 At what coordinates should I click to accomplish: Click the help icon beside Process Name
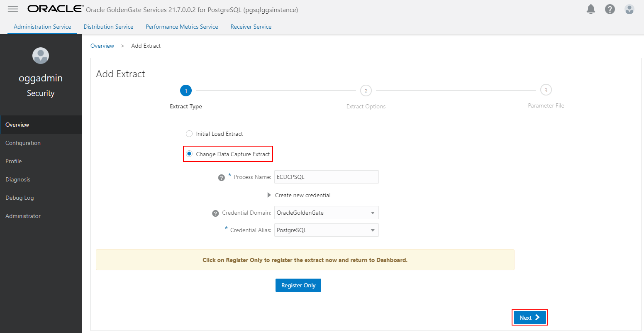click(222, 177)
